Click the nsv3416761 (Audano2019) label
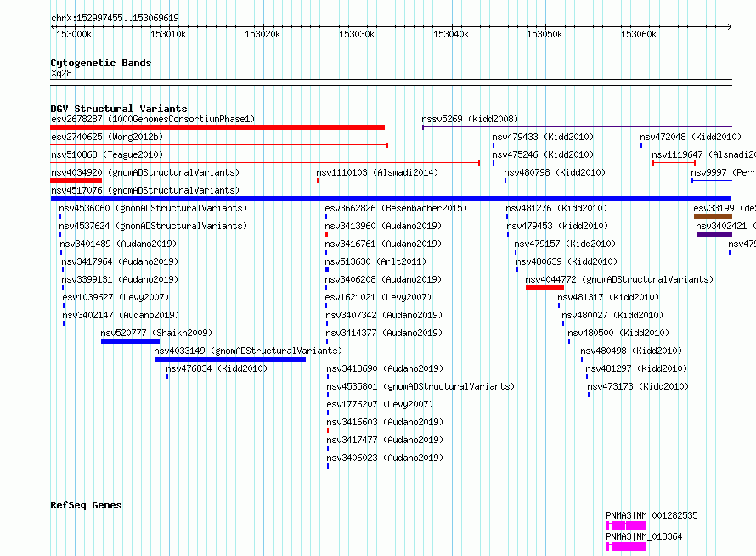 tap(383, 244)
